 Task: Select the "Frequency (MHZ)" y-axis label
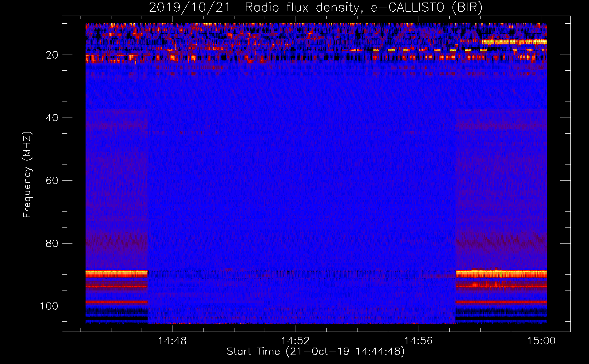(x=27, y=175)
